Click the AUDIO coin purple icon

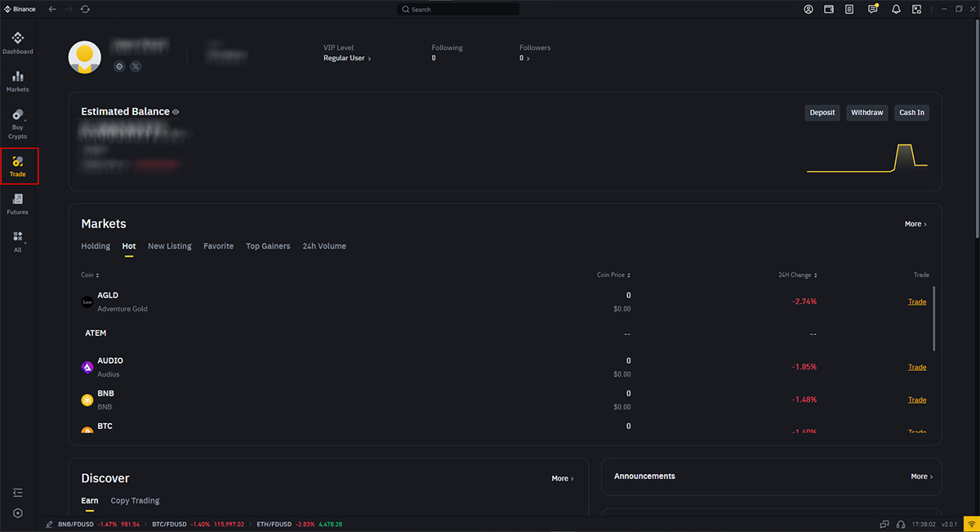click(87, 367)
